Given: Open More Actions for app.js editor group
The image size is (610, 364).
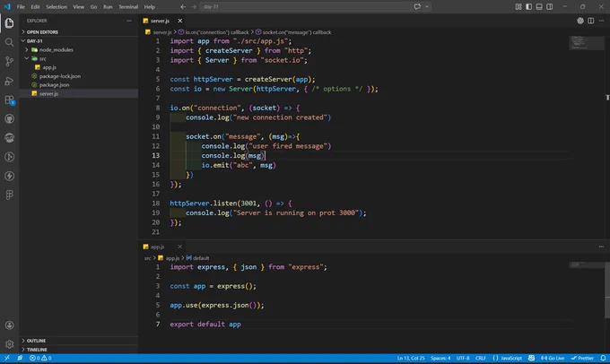Looking at the screenshot, I should [x=601, y=247].
